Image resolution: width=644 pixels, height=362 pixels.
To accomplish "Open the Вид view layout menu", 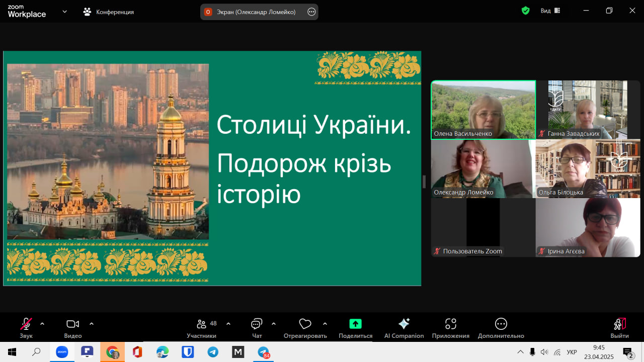I will click(x=550, y=11).
